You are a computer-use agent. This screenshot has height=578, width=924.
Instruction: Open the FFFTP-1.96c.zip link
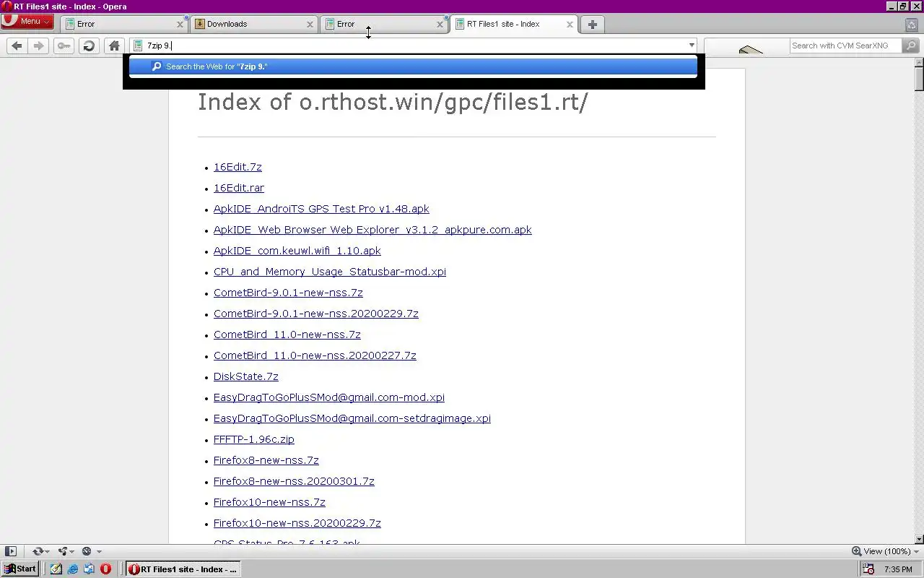tap(254, 439)
